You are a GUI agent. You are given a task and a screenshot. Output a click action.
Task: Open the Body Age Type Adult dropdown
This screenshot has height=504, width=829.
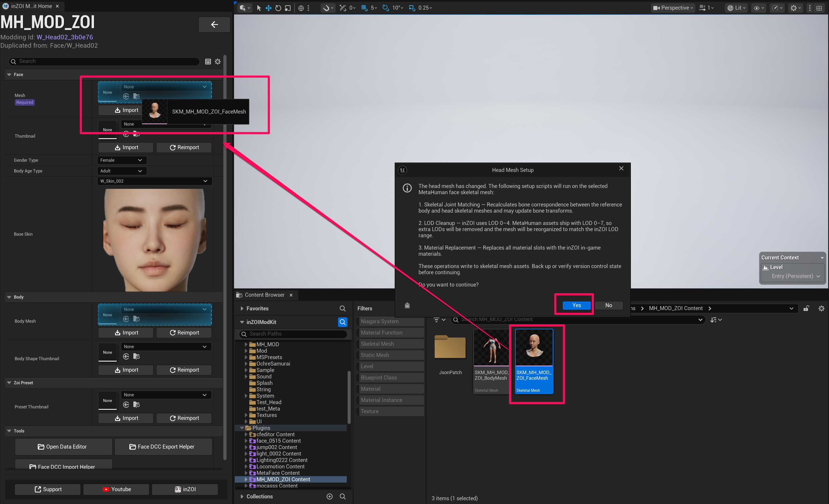[x=122, y=171]
